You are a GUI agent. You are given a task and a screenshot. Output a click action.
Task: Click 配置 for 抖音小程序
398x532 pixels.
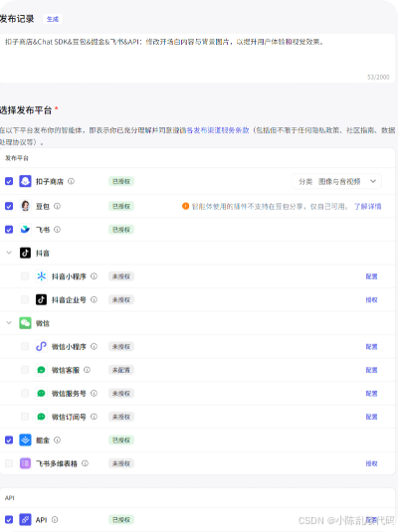click(x=371, y=276)
